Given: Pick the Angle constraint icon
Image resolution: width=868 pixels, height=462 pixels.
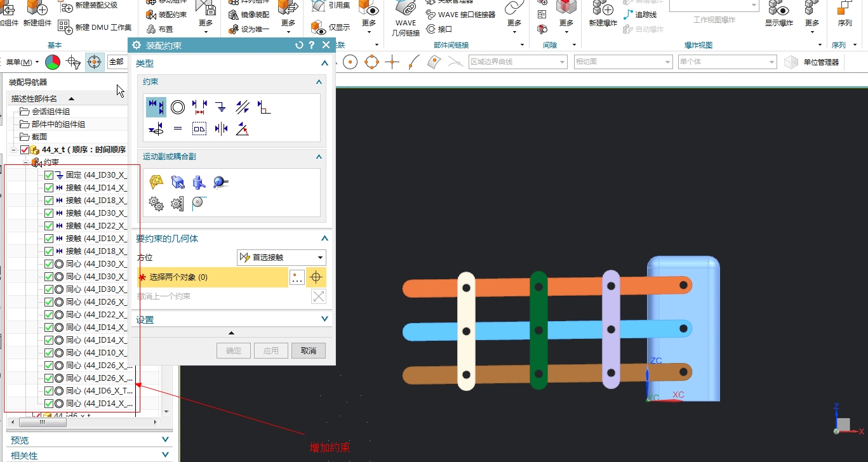Looking at the screenshot, I should [242, 129].
